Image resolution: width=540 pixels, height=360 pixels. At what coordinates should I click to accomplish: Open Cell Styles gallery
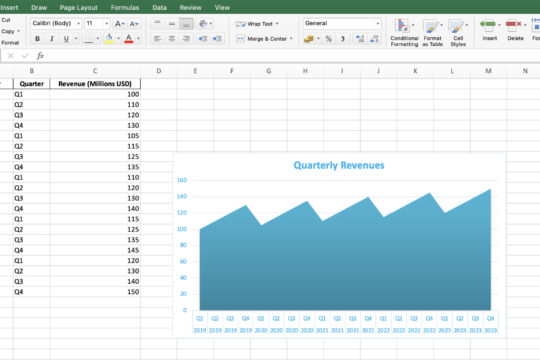pos(458,33)
